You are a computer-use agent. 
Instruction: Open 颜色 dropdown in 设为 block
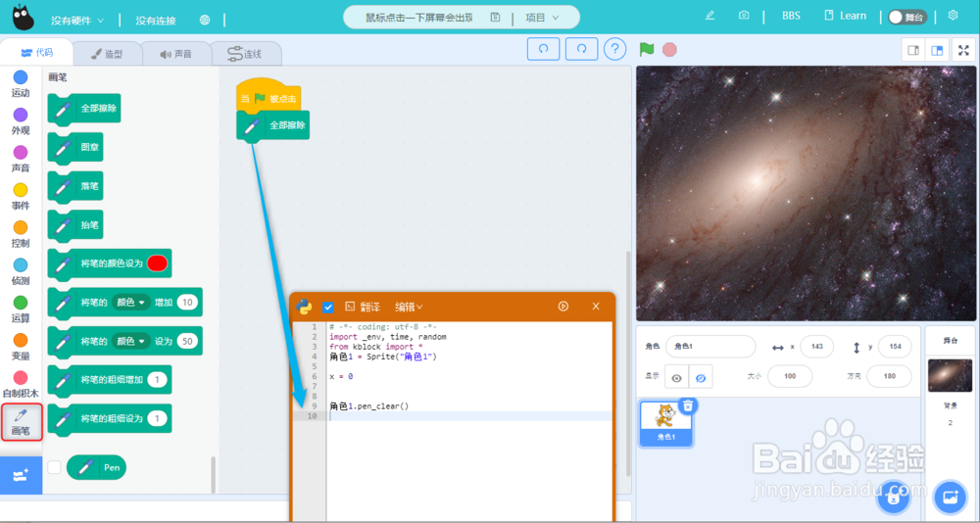(x=131, y=341)
